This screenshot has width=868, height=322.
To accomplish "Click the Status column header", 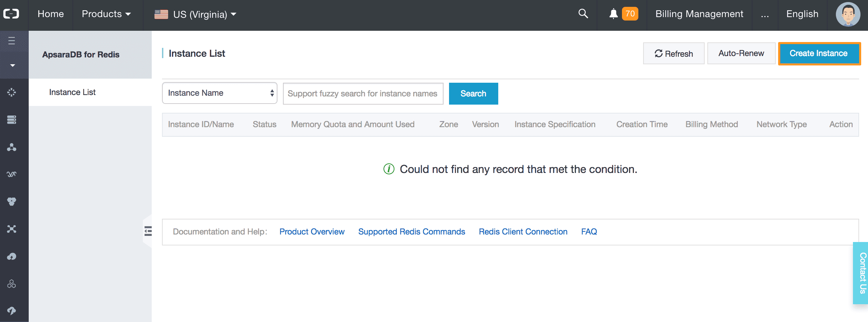I will tap(265, 124).
